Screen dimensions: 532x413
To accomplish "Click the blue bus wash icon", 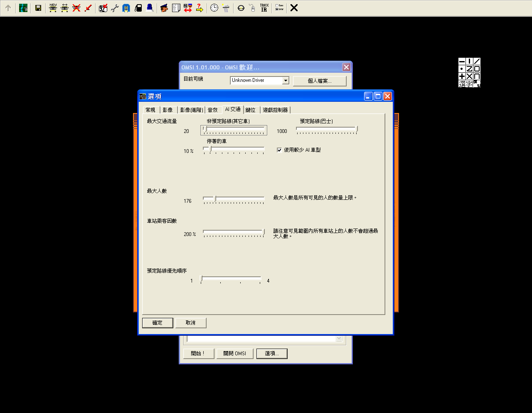I will [126, 8].
